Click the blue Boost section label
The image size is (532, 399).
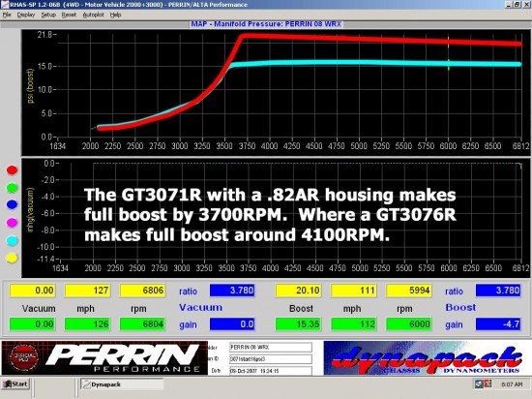(x=460, y=307)
